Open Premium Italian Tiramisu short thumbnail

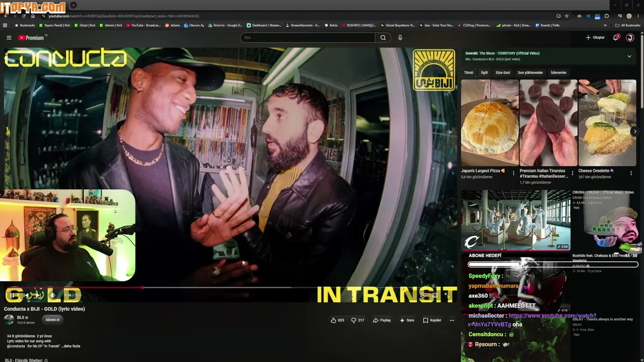(548, 123)
